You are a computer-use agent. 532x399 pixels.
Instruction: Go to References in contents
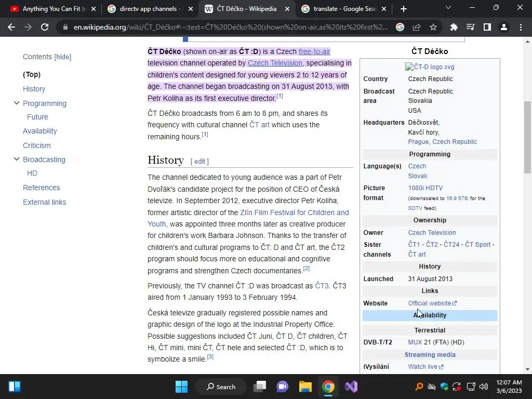pos(41,188)
